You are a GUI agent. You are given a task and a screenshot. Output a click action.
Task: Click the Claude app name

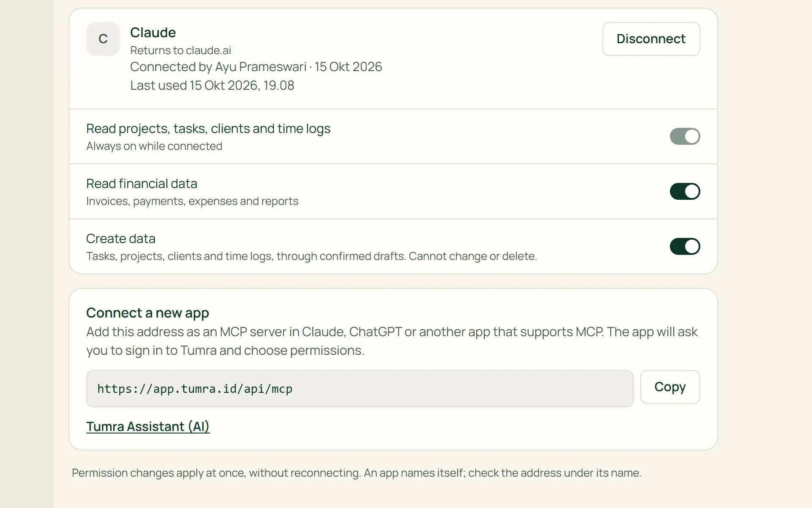point(153,33)
